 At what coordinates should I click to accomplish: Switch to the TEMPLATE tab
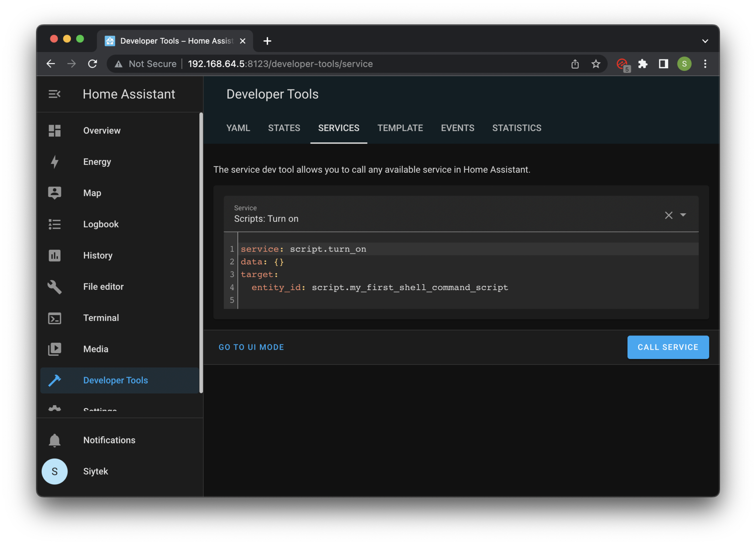pos(400,128)
